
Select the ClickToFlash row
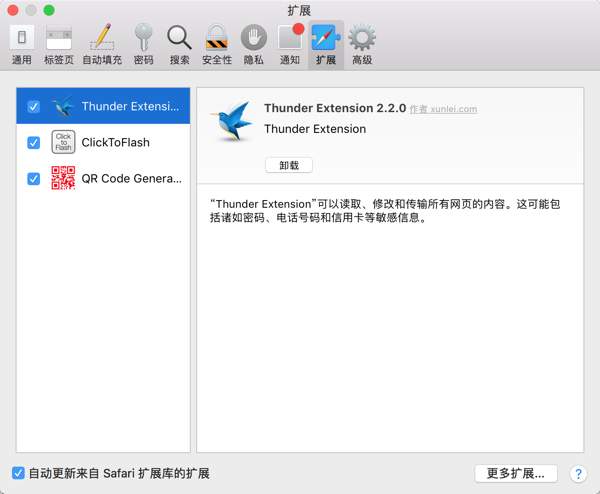(x=103, y=142)
